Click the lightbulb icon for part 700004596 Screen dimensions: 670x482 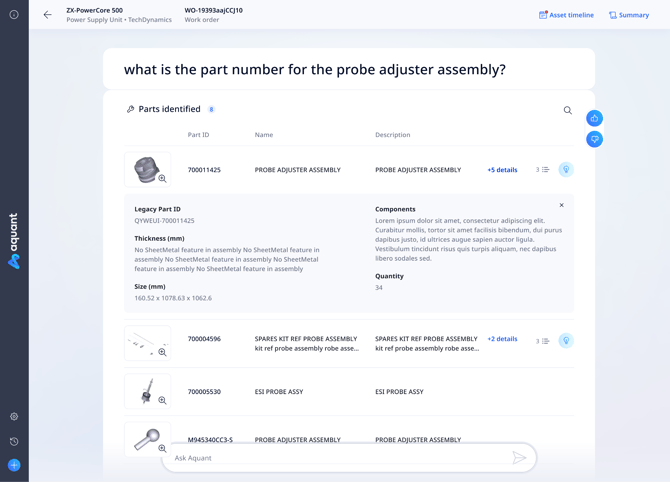(566, 340)
